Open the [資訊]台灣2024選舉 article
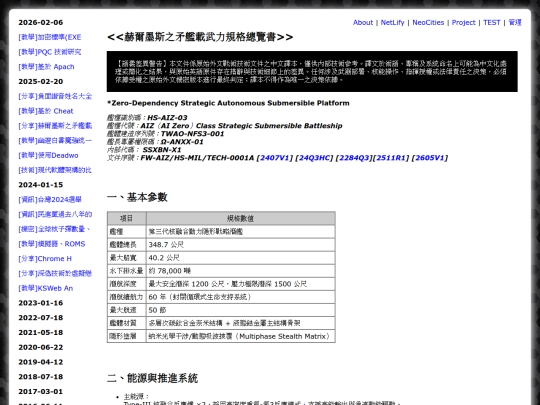The width and height of the screenshot is (540, 405). pyautogui.click(x=50, y=199)
